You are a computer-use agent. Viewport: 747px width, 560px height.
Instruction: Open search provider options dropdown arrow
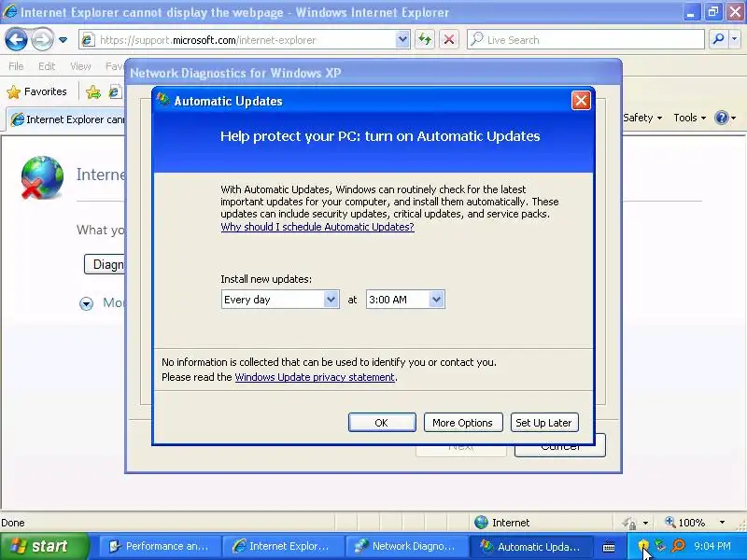tap(734, 40)
